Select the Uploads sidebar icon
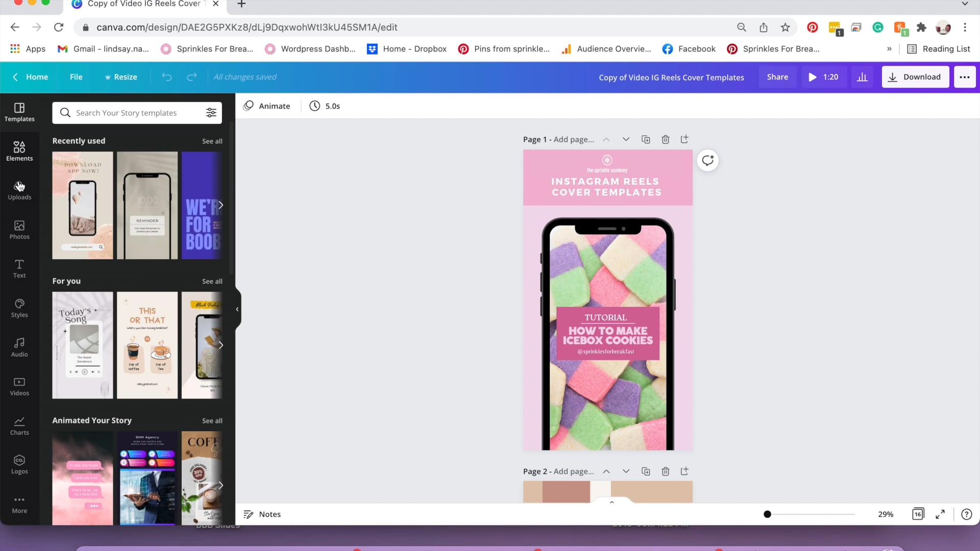The image size is (980, 551). (19, 190)
